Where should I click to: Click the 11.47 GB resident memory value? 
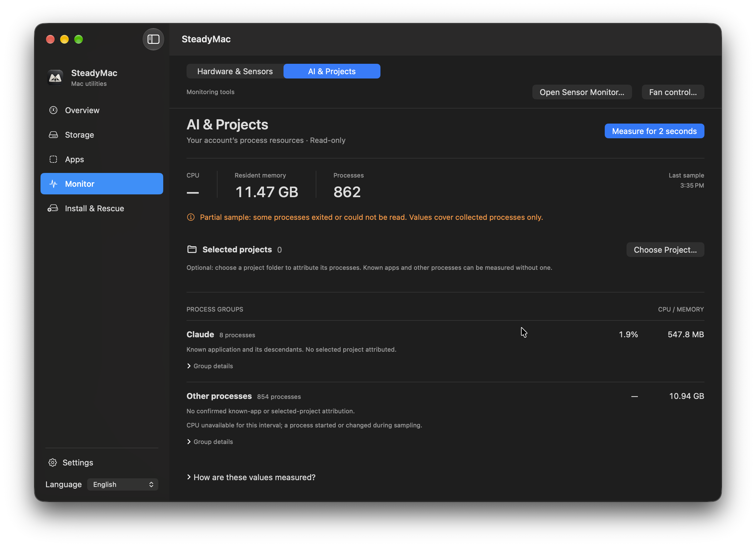pos(267,192)
